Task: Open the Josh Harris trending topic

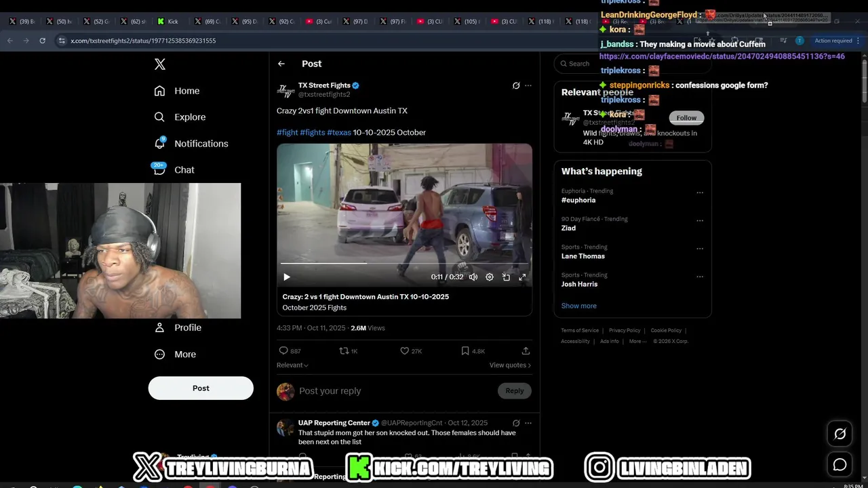Action: click(579, 284)
